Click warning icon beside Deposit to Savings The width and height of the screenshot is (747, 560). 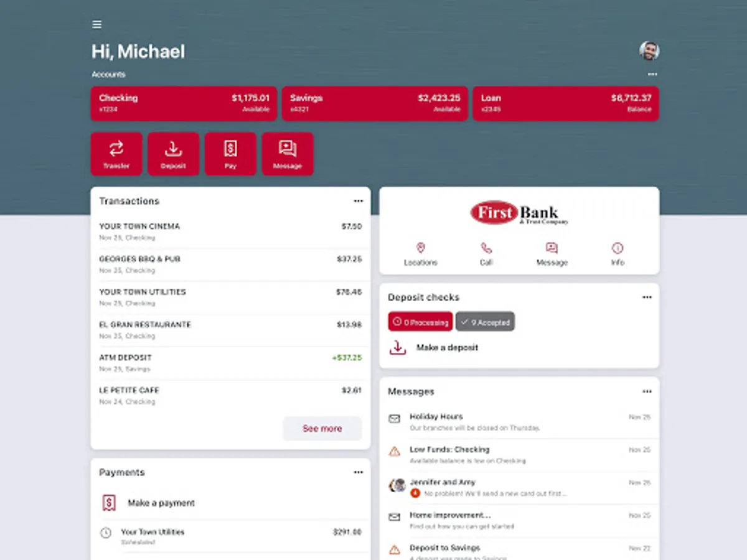[394, 550]
